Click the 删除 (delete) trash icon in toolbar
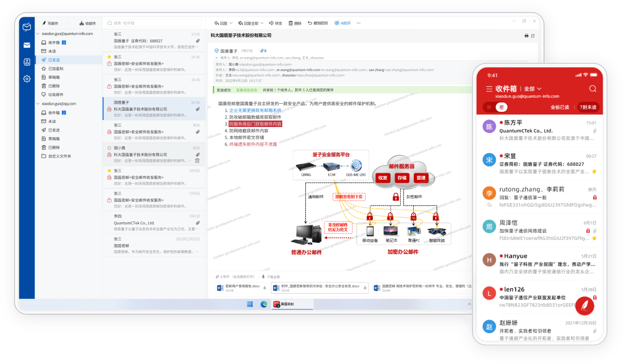This screenshot has width=624, height=364. 295,23
